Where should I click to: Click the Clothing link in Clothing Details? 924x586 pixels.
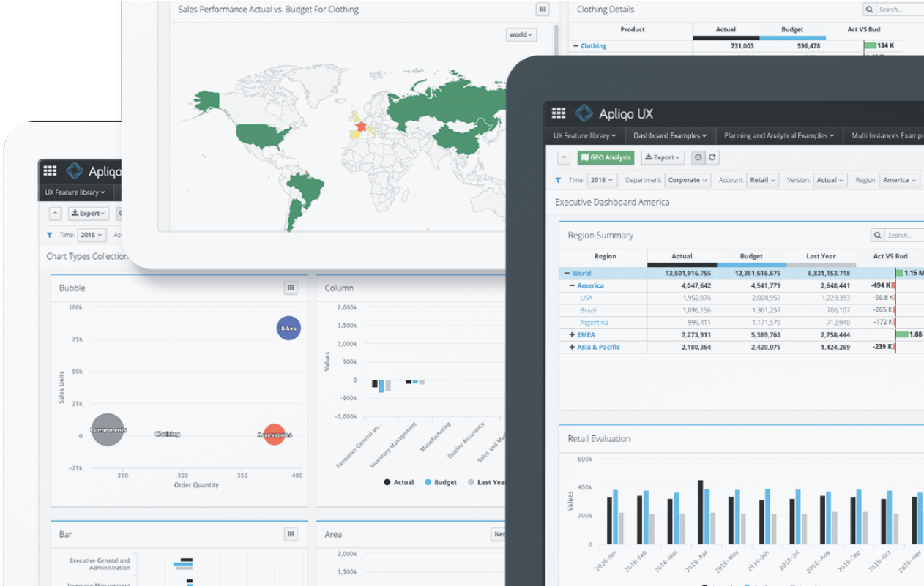point(594,46)
